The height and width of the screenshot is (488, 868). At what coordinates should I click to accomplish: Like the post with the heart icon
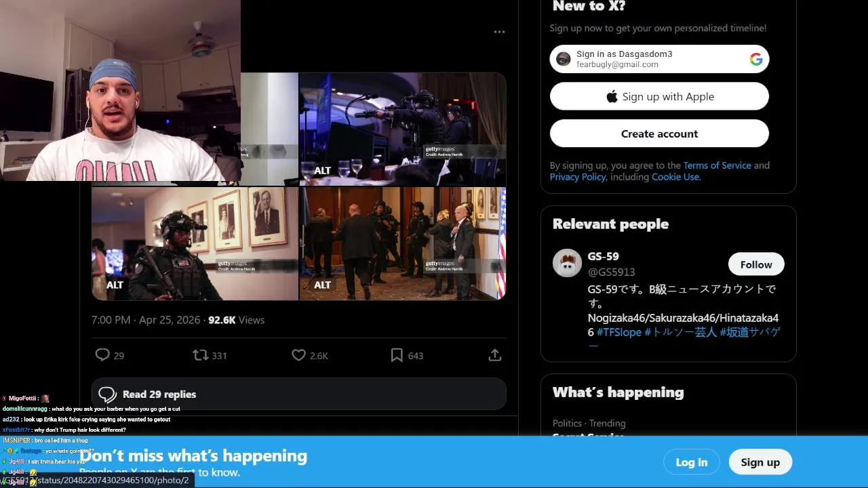[298, 355]
